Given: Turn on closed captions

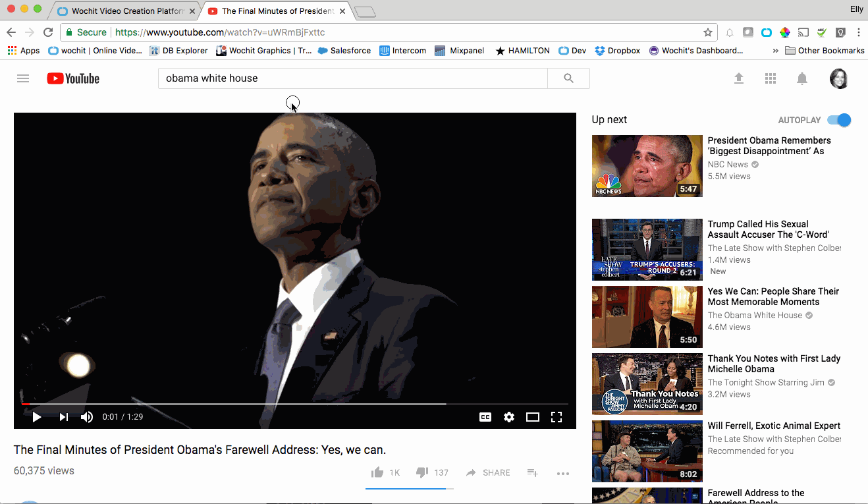Looking at the screenshot, I should [x=485, y=416].
